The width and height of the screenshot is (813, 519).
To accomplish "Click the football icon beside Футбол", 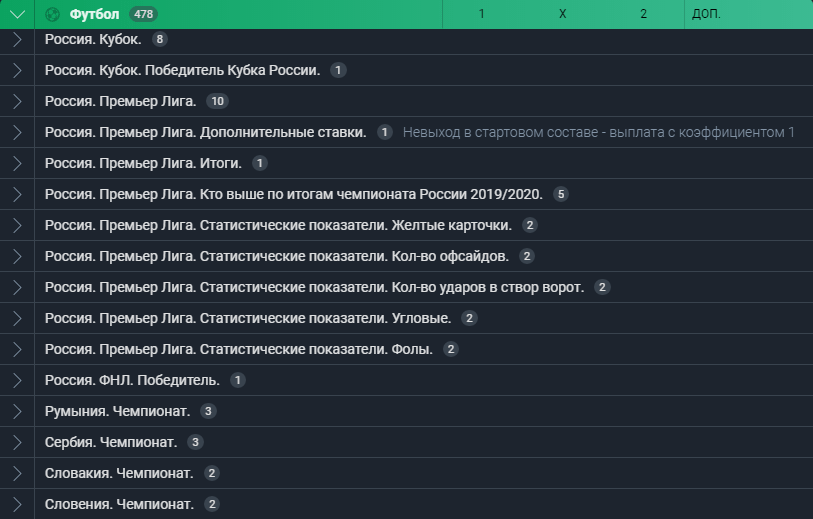I will point(52,15).
